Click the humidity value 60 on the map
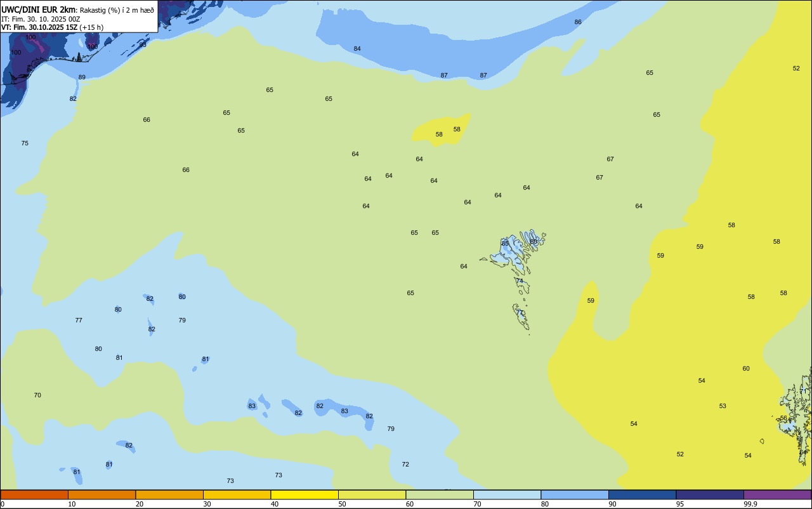This screenshot has height=509, width=812. (746, 369)
